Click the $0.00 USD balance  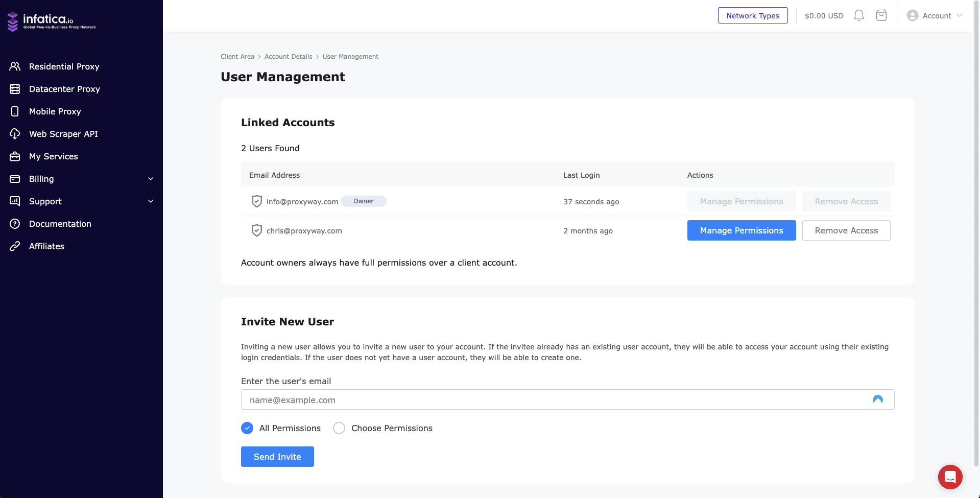coord(824,16)
